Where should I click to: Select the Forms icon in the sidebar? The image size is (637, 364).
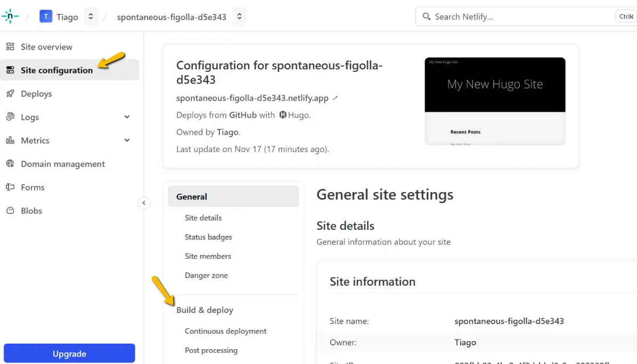tap(10, 187)
